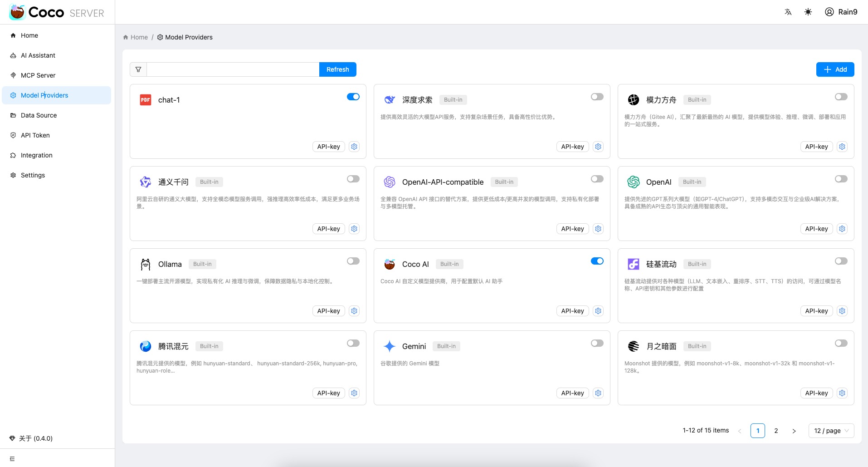Click the Coco Server logo
Viewport: 868px width, 467px height.
[57, 12]
